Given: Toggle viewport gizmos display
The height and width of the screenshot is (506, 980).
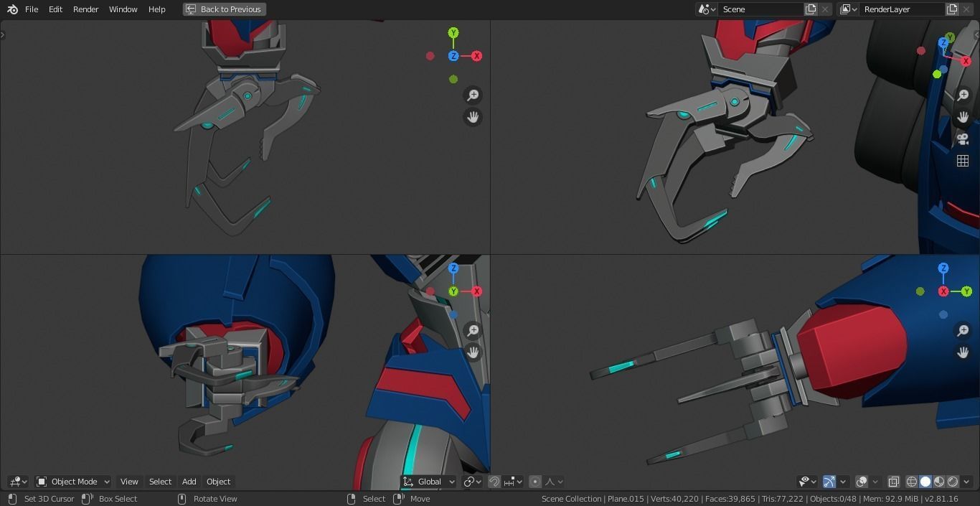Looking at the screenshot, I should (829, 482).
